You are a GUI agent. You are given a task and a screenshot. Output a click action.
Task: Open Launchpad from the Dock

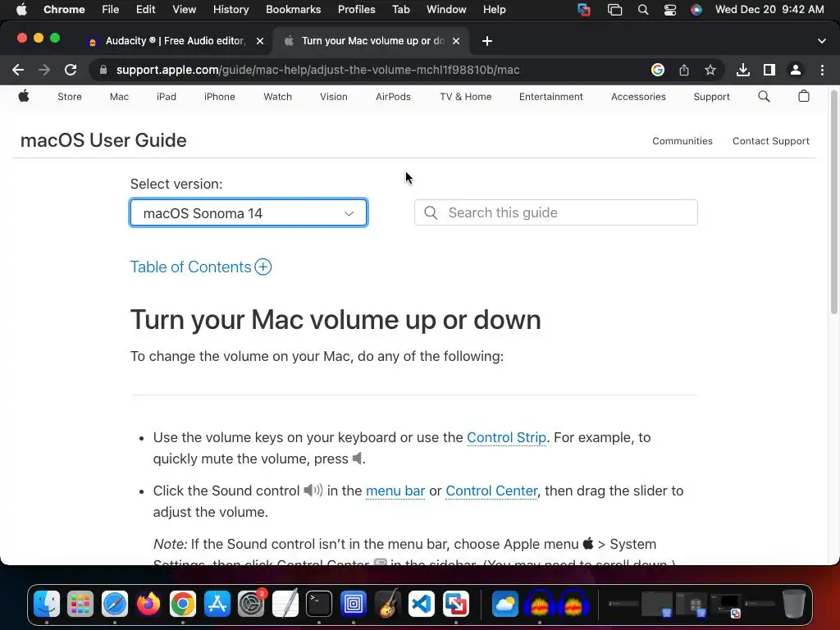pos(80,604)
